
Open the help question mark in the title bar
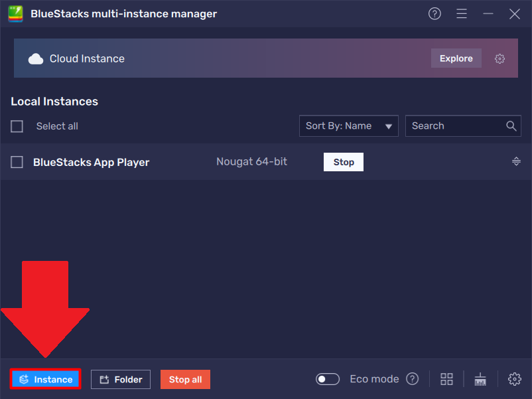tap(434, 14)
